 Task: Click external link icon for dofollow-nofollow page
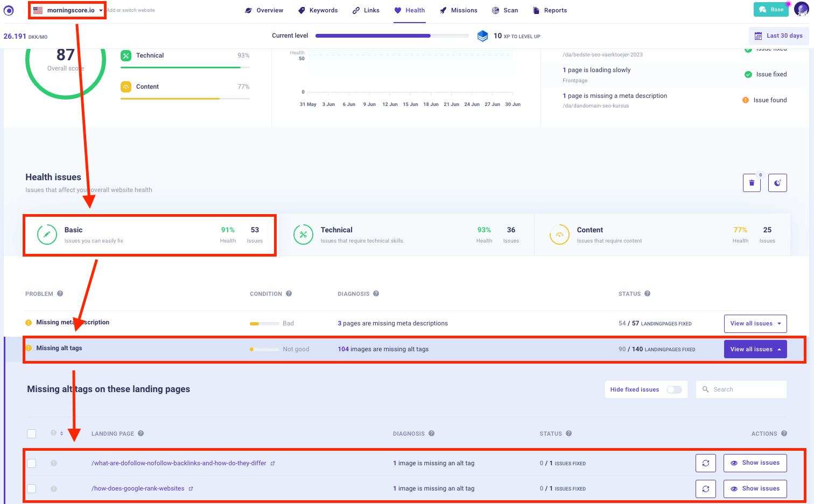pos(272,463)
